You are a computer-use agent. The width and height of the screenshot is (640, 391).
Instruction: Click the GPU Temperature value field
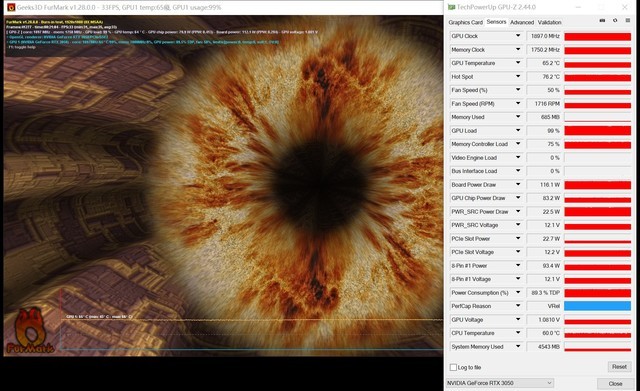544,63
